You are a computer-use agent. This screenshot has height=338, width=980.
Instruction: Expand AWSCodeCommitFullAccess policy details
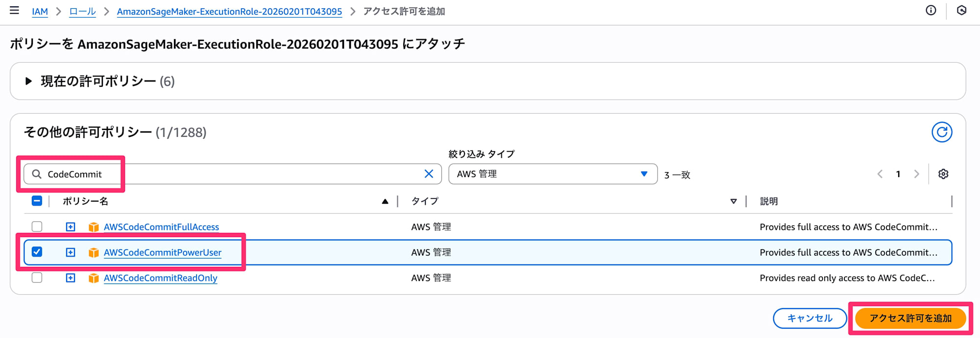coord(71,227)
